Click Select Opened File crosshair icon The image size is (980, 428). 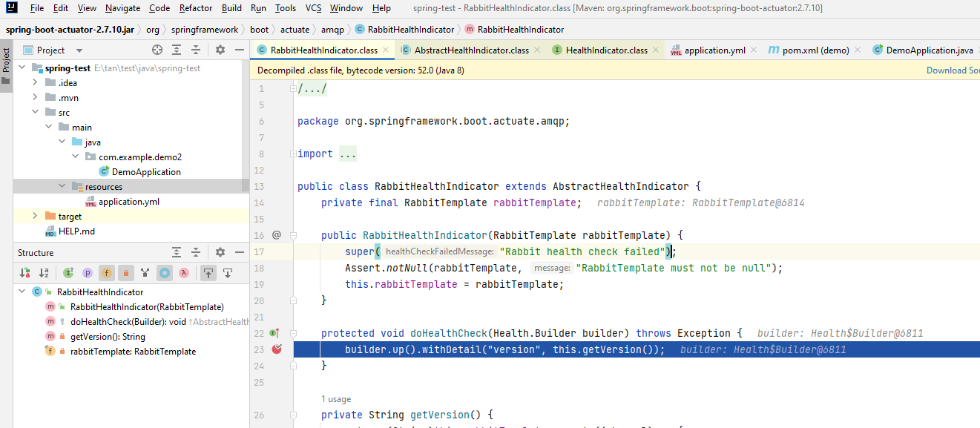157,50
